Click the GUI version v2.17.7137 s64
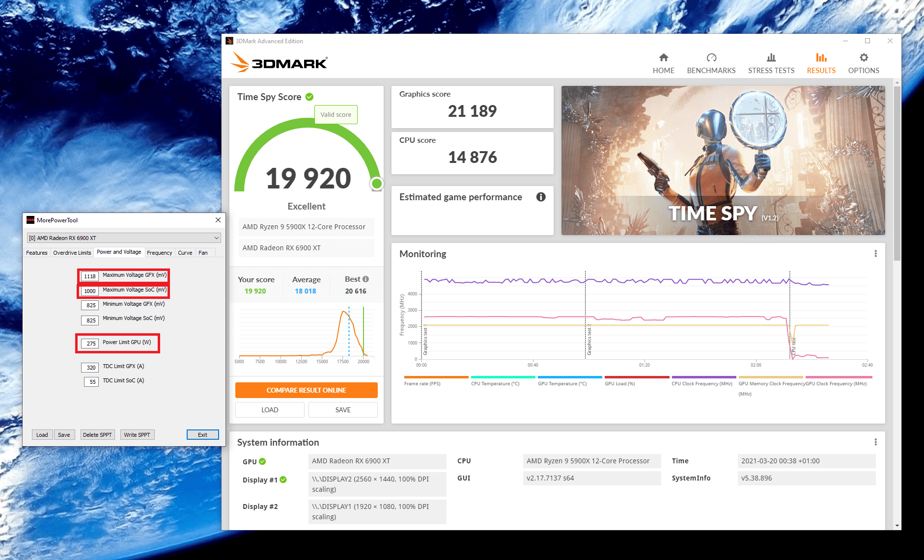 tap(592, 478)
